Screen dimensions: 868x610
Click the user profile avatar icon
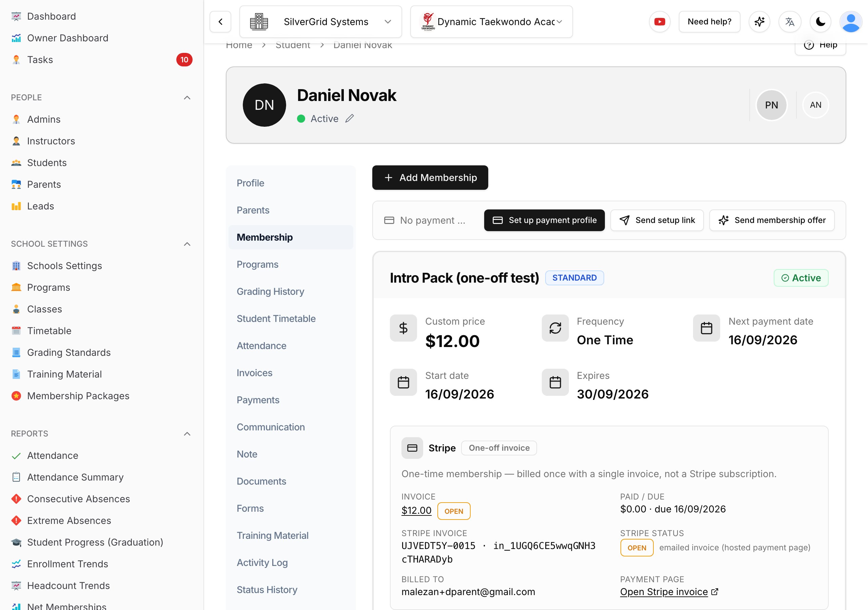(x=851, y=22)
